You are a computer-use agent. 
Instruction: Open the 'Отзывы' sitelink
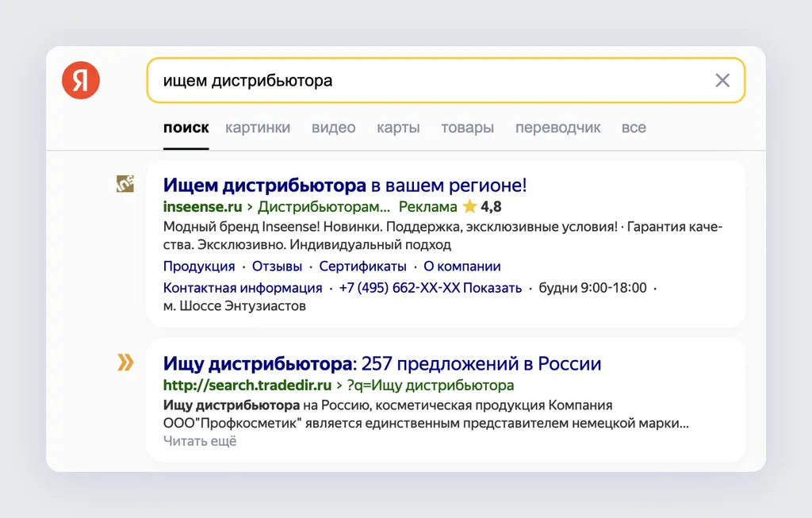pyautogui.click(x=277, y=267)
